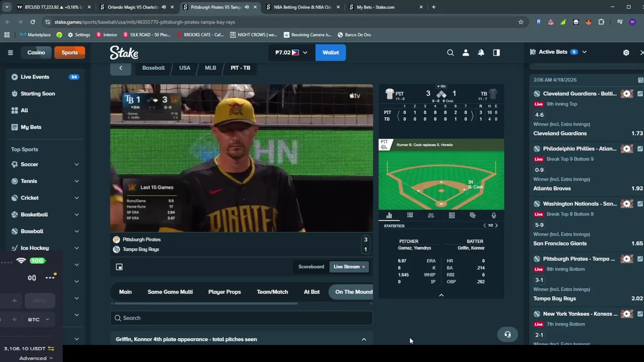The image size is (644, 362).
Task: Open Banco De Oro bookmark
Action: point(354,35)
